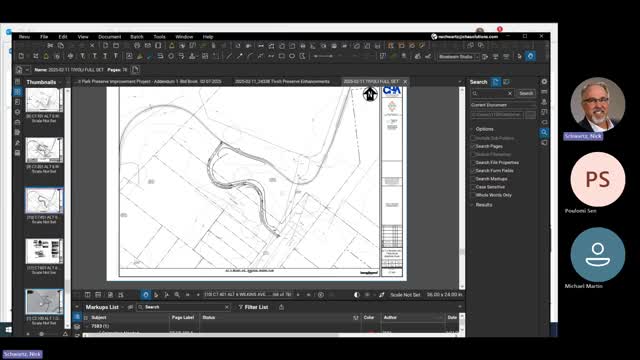Viewport: 640px width, 360px height.
Task: Open the settings gear icon on right sidebar
Action: [544, 82]
